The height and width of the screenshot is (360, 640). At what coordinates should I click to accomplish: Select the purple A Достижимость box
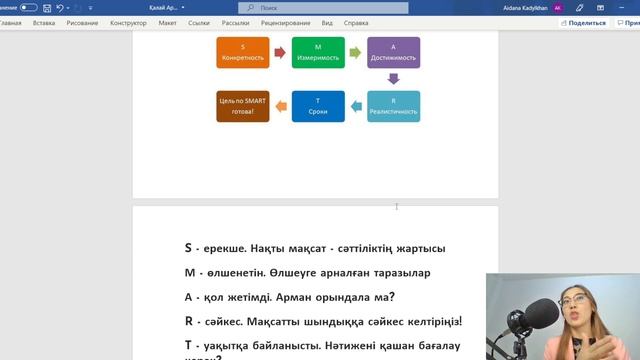point(393,53)
